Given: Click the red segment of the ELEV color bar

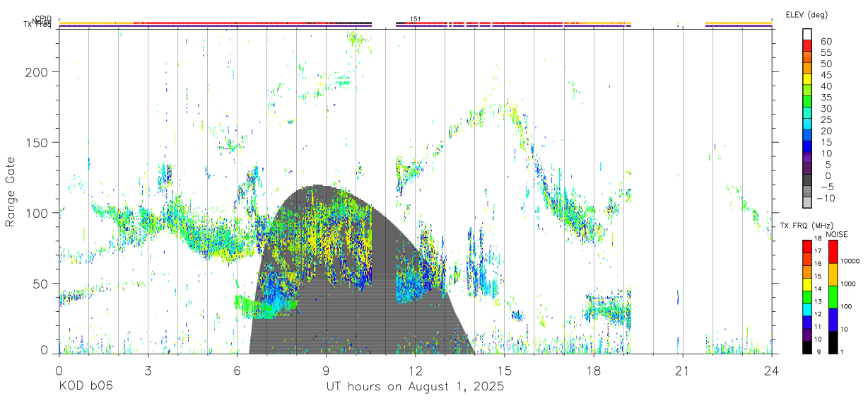Looking at the screenshot, I should click(807, 45).
